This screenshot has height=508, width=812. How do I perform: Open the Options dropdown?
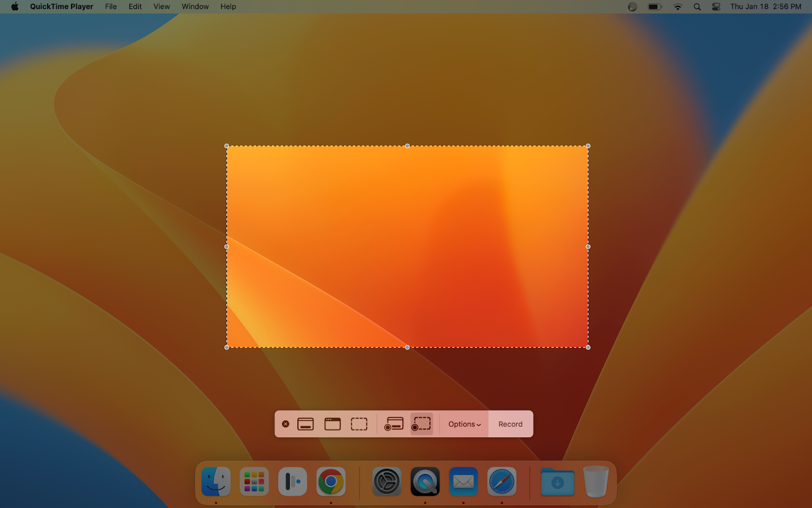point(464,424)
